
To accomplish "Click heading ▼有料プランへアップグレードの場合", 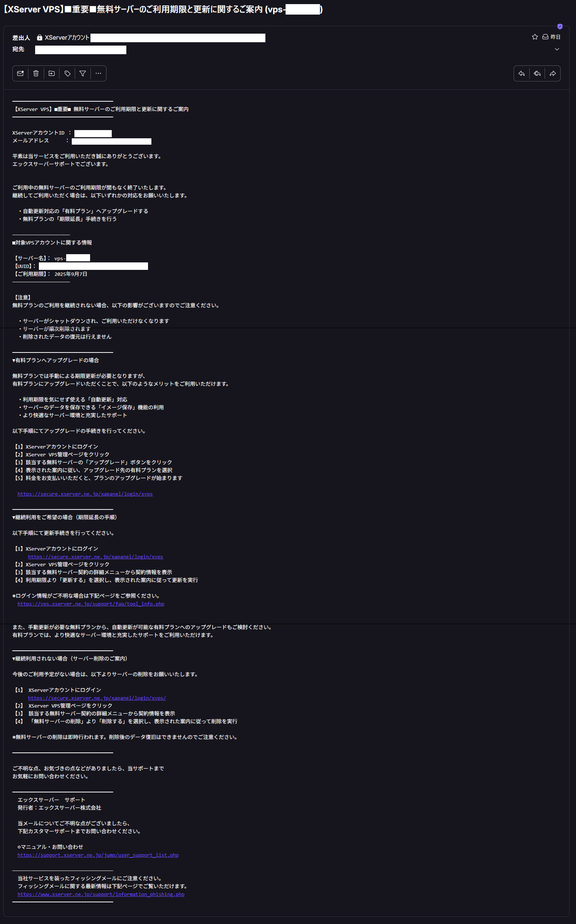I will click(56, 360).
